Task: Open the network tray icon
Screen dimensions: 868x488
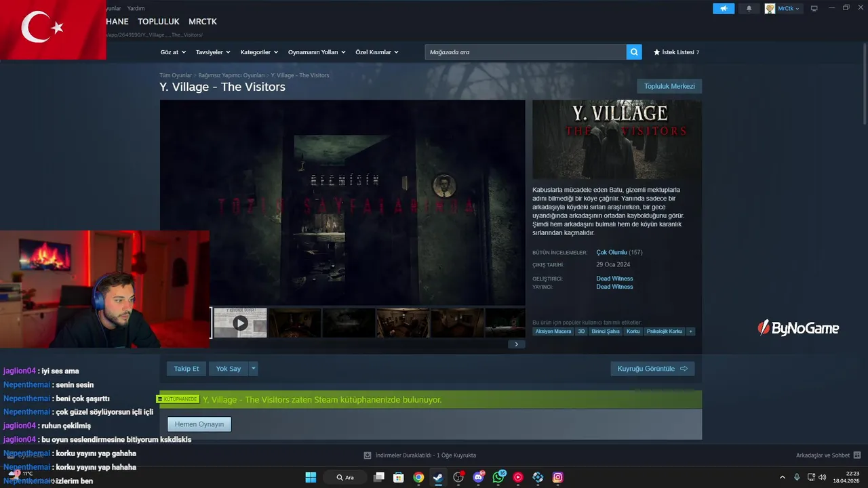Action: click(x=811, y=477)
